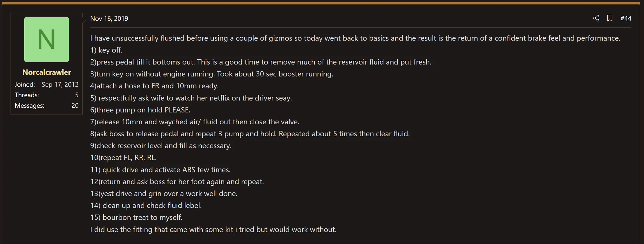Screen dimensions: 644x244
Task: Click the step 3 'turn key on' line
Action: click(x=212, y=74)
